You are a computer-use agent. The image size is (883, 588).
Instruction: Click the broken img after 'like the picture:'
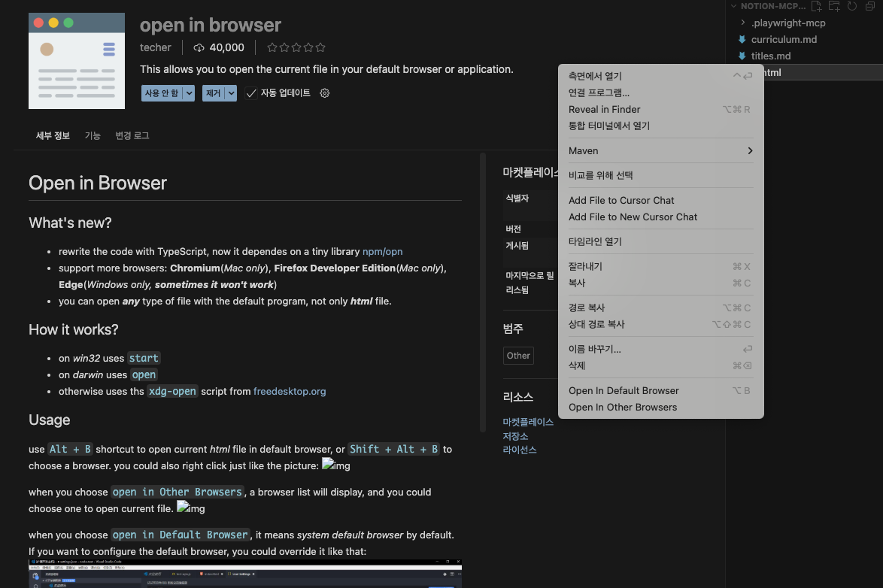click(336, 465)
